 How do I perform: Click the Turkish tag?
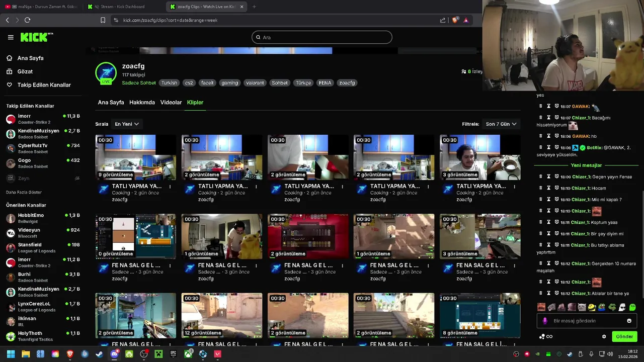click(169, 83)
